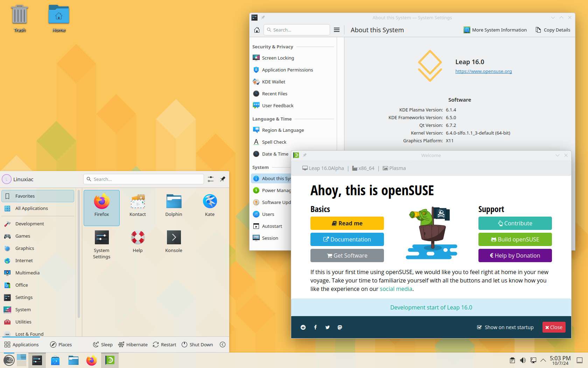Click the Shut Down button
Screen dimensions: 588x368
[197, 345]
